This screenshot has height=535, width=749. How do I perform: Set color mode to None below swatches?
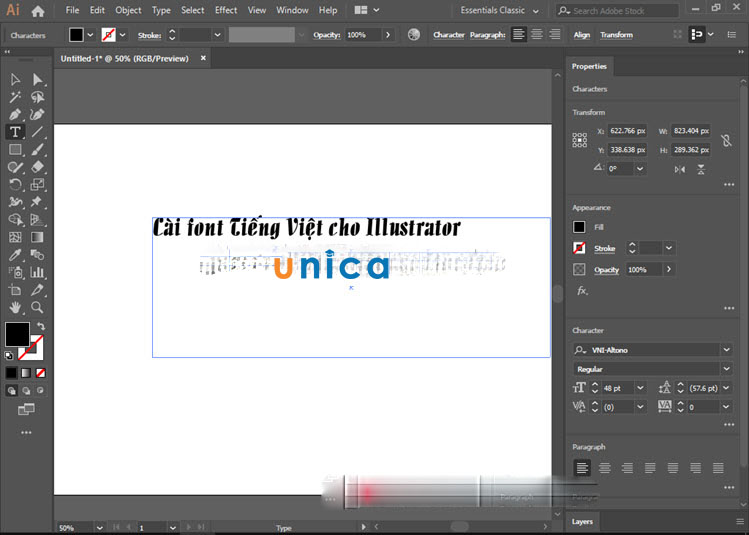point(39,372)
